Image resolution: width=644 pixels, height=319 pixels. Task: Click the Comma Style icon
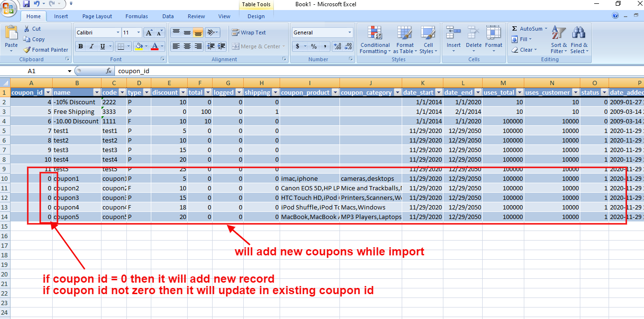pos(325,46)
